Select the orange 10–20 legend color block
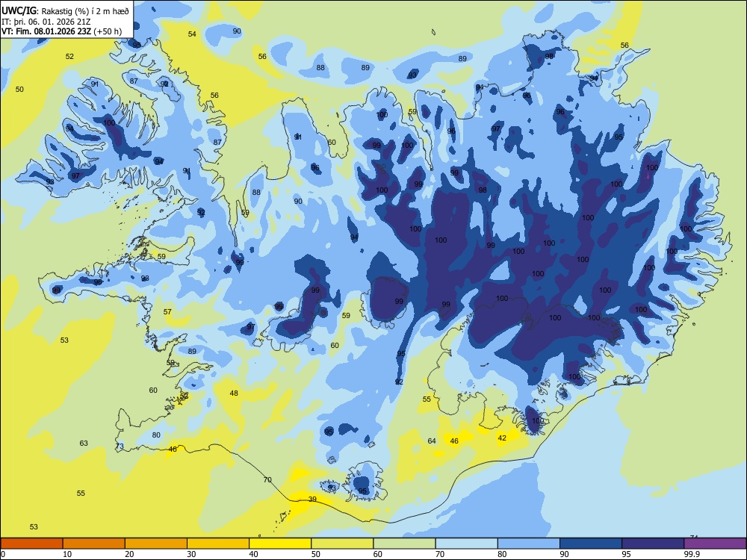Viewport: 747px width, 560px height. point(94,544)
